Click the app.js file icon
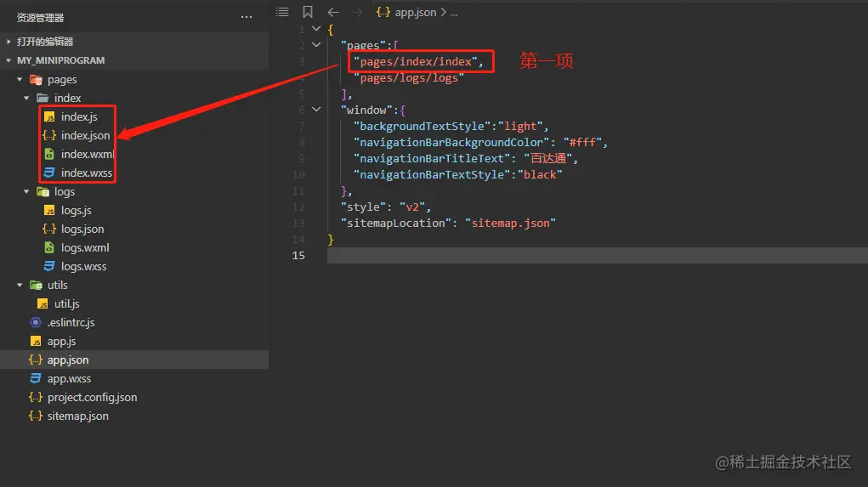Viewport: 868px width, 487px height. point(36,342)
